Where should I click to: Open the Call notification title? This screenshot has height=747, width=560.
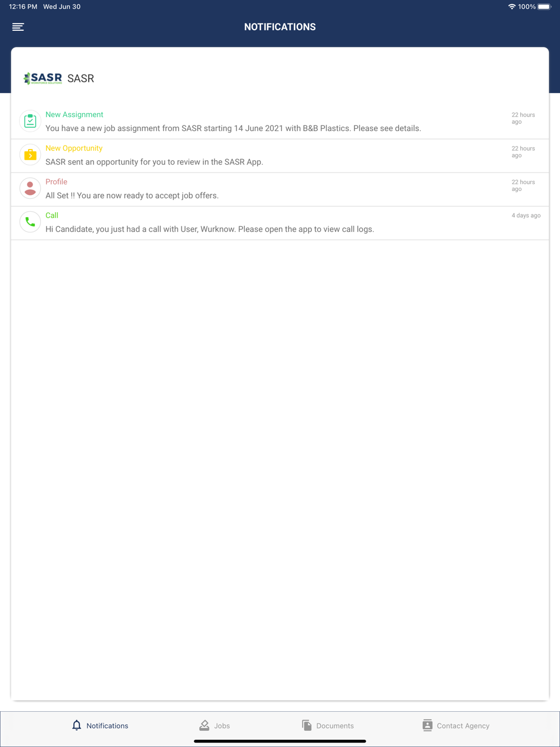pos(52,216)
